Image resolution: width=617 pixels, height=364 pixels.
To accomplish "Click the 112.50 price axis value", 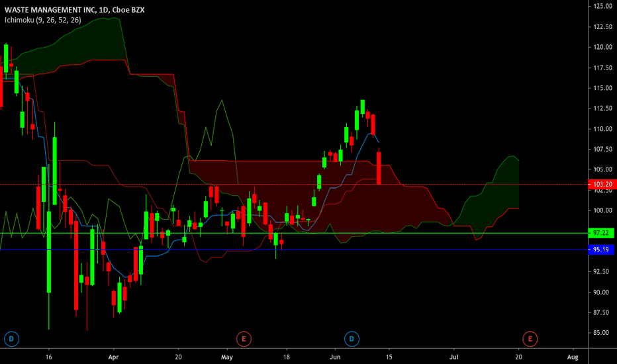I will (x=602, y=109).
